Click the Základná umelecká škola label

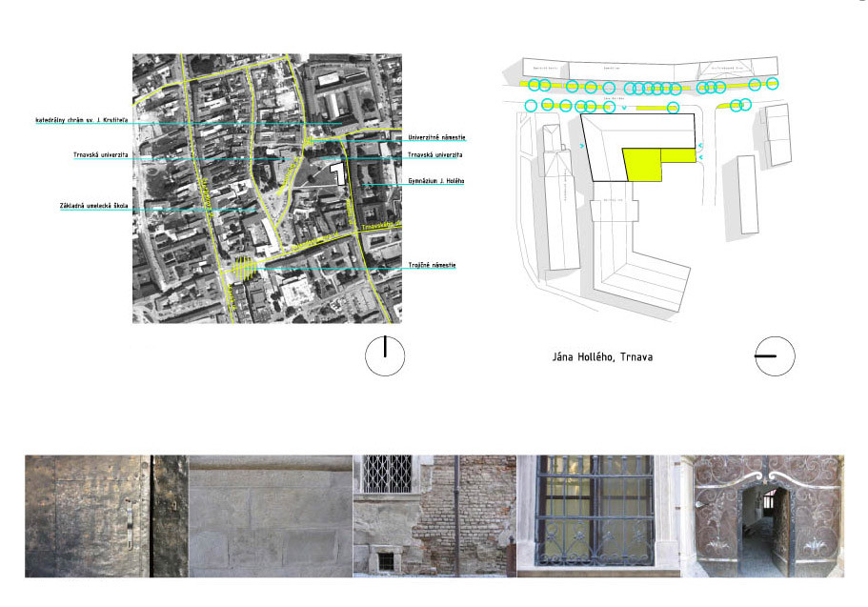point(95,203)
